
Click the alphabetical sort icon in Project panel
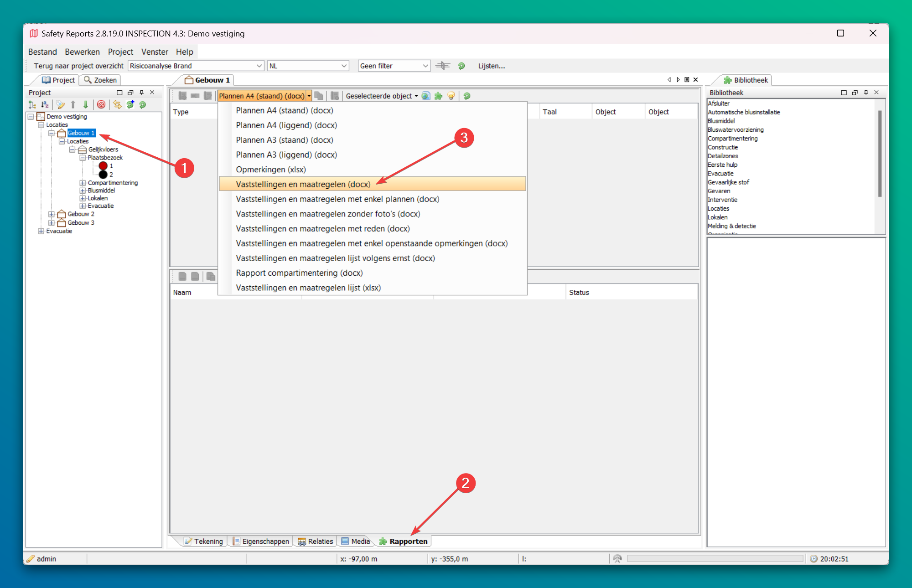pyautogui.click(x=45, y=105)
